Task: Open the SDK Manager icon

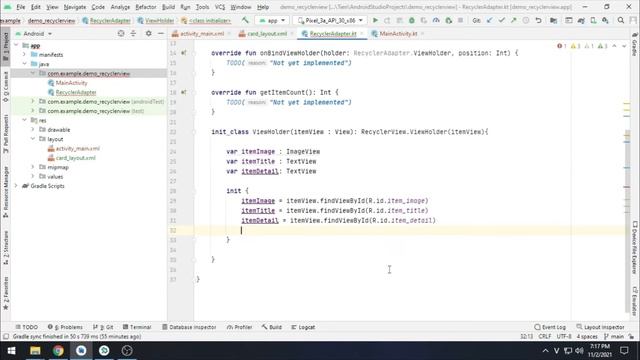Action: coord(605,20)
